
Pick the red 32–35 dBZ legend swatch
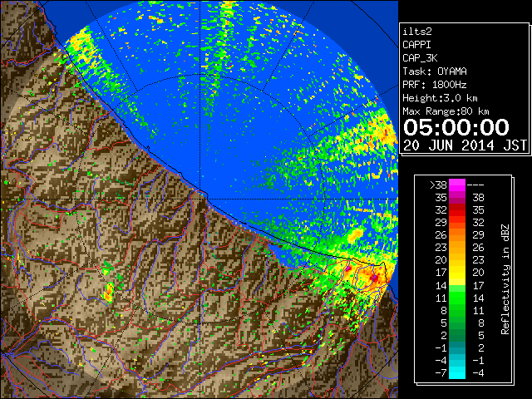click(457, 210)
